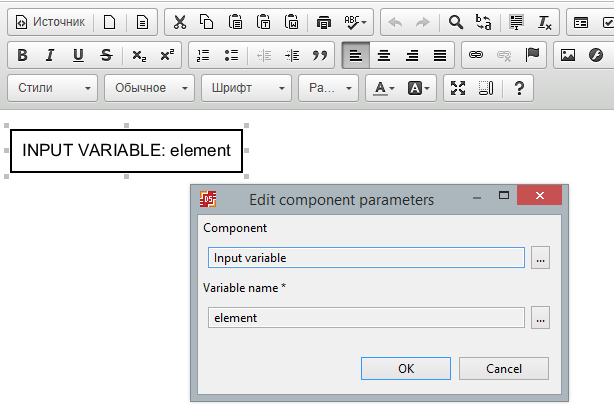Screen dimensions: 614x420
Task: Justify the text
Action: tap(440, 55)
